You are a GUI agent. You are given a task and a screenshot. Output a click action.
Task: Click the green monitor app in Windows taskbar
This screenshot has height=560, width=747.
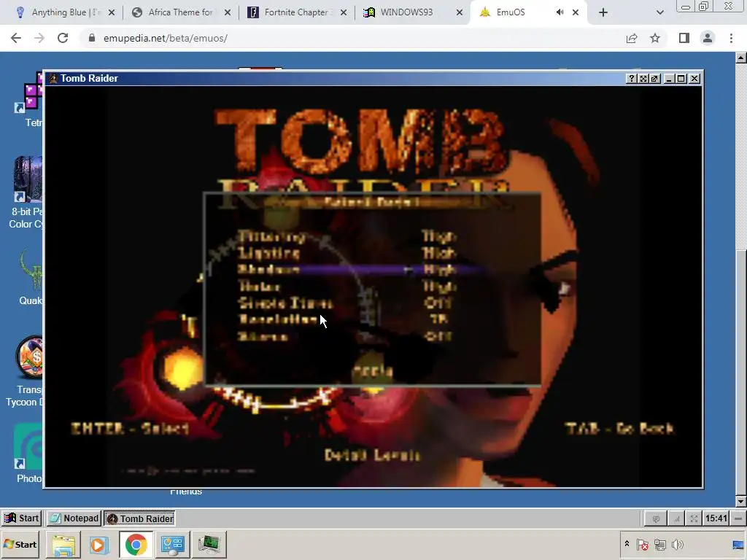tap(209, 544)
